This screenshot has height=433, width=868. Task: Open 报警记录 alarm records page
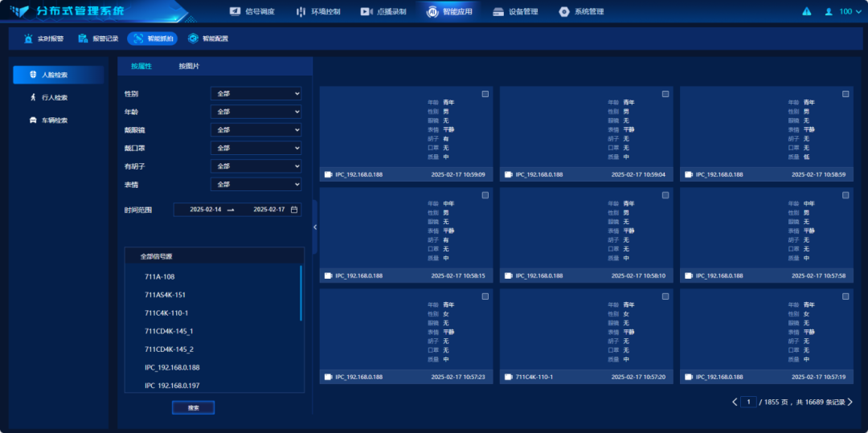tap(98, 39)
